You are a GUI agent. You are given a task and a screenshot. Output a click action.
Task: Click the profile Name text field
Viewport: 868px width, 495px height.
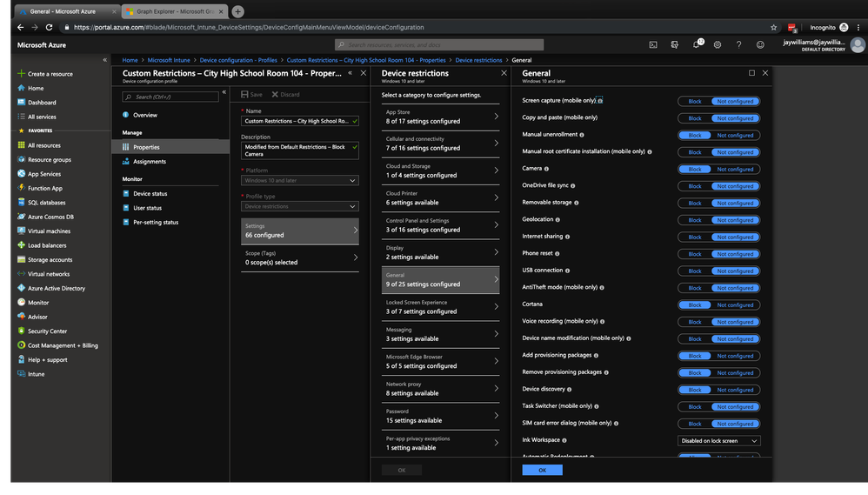click(x=299, y=121)
